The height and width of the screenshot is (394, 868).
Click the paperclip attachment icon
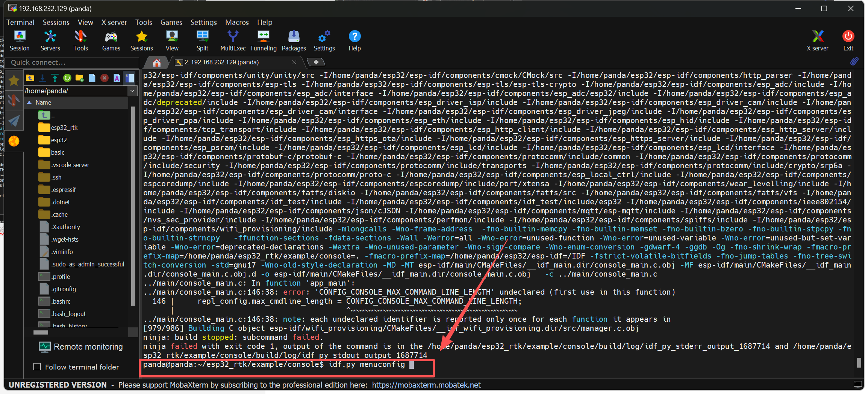(x=854, y=61)
